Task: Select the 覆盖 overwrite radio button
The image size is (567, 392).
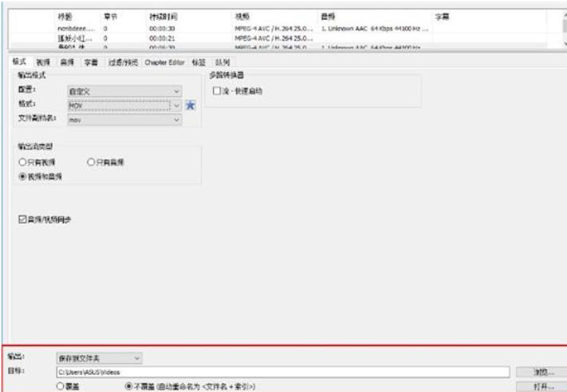Action: point(61,386)
